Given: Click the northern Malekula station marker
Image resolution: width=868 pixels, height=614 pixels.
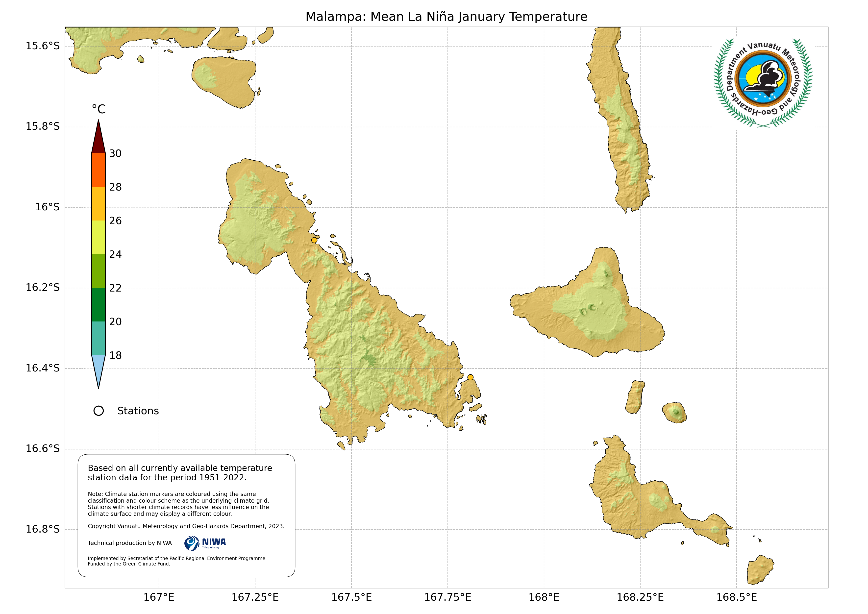Looking at the screenshot, I should point(314,240).
